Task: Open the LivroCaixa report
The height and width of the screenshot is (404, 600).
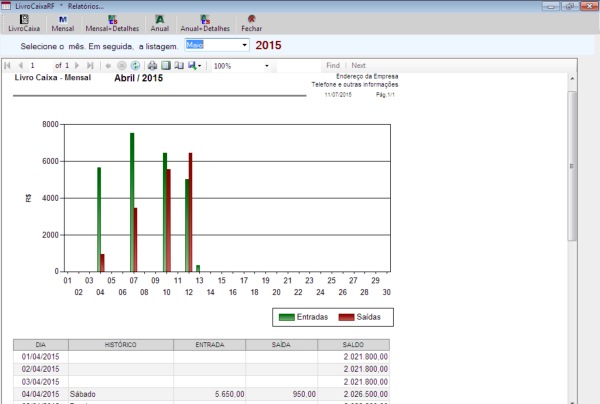Action: pyautogui.click(x=25, y=23)
